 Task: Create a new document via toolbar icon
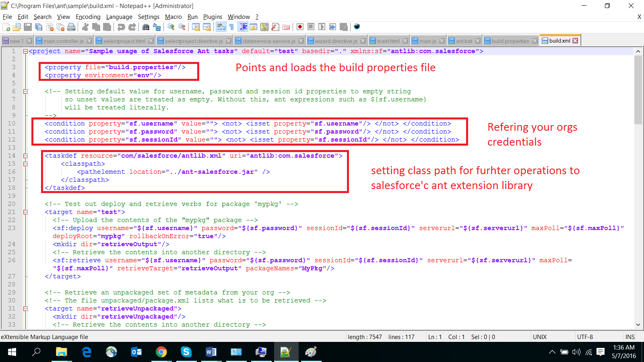click(x=6, y=27)
